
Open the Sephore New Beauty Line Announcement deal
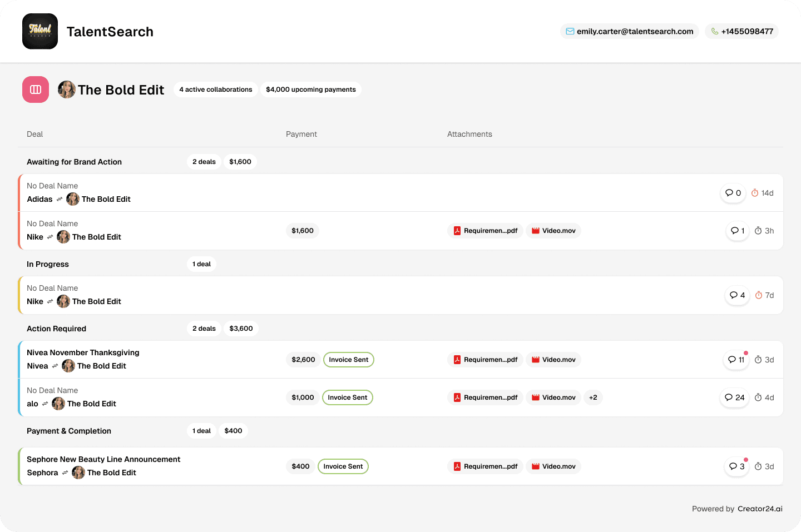pyautogui.click(x=400, y=466)
